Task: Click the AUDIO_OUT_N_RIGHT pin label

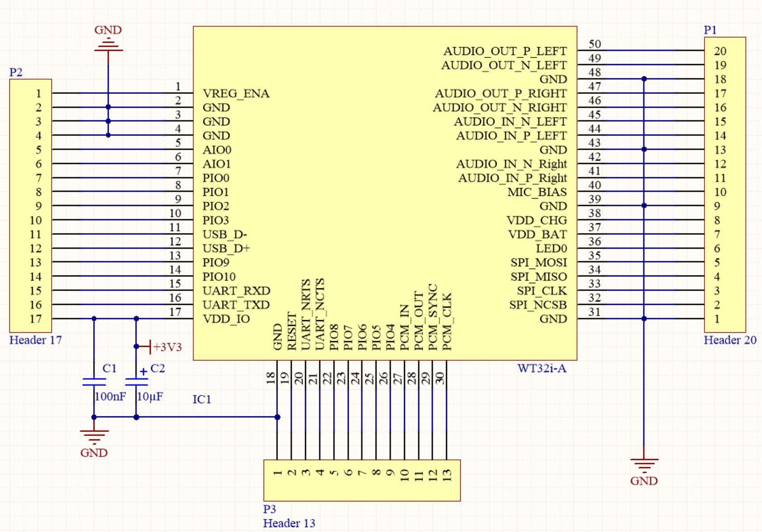Action: coord(500,107)
